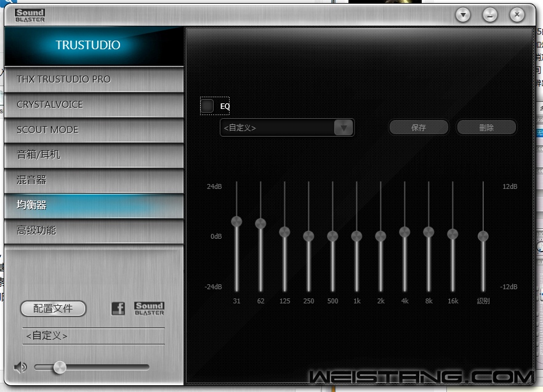The height and width of the screenshot is (392, 543).
Task: Select the CRYSTALVOICE menu item
Action: pyautogui.click(x=94, y=105)
